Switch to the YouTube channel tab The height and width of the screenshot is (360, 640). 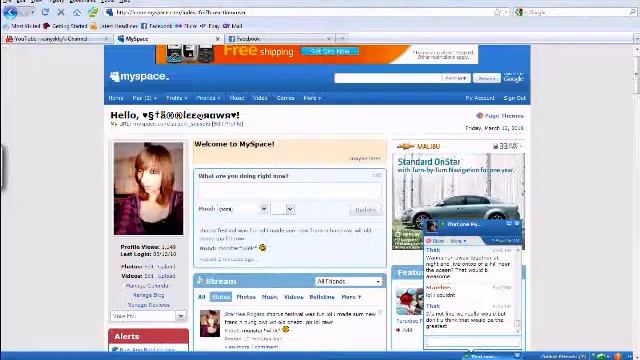57,39
